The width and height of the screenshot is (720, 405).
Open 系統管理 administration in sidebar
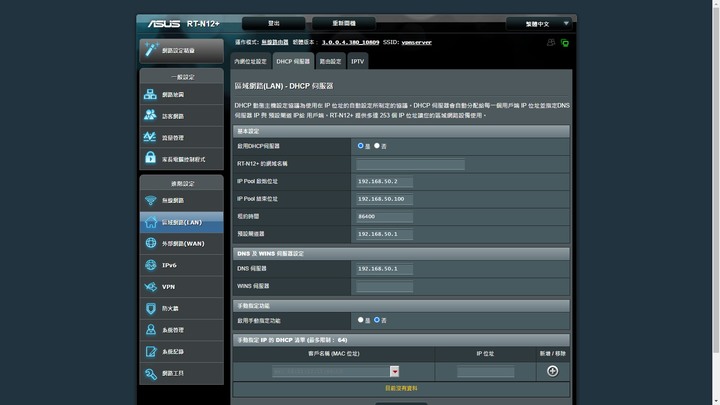[x=181, y=330]
